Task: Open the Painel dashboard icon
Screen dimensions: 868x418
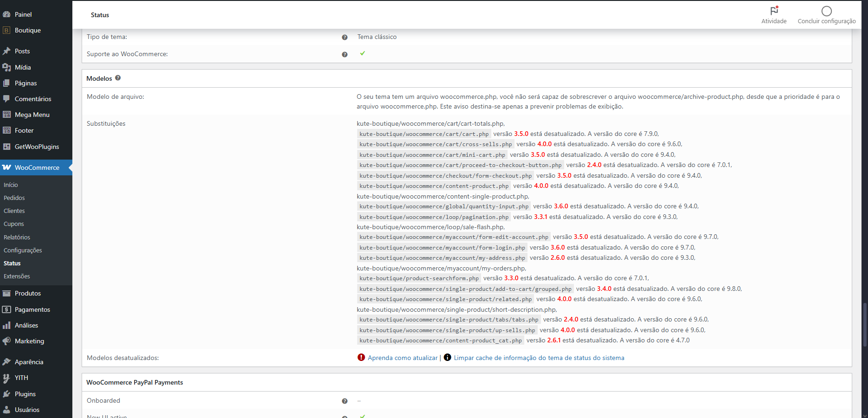Action: point(6,14)
